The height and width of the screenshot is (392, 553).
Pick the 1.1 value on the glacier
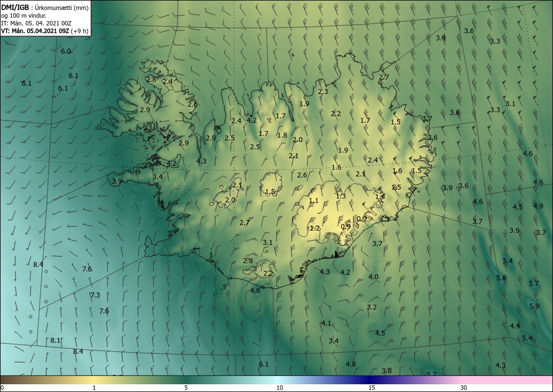pyautogui.click(x=314, y=201)
